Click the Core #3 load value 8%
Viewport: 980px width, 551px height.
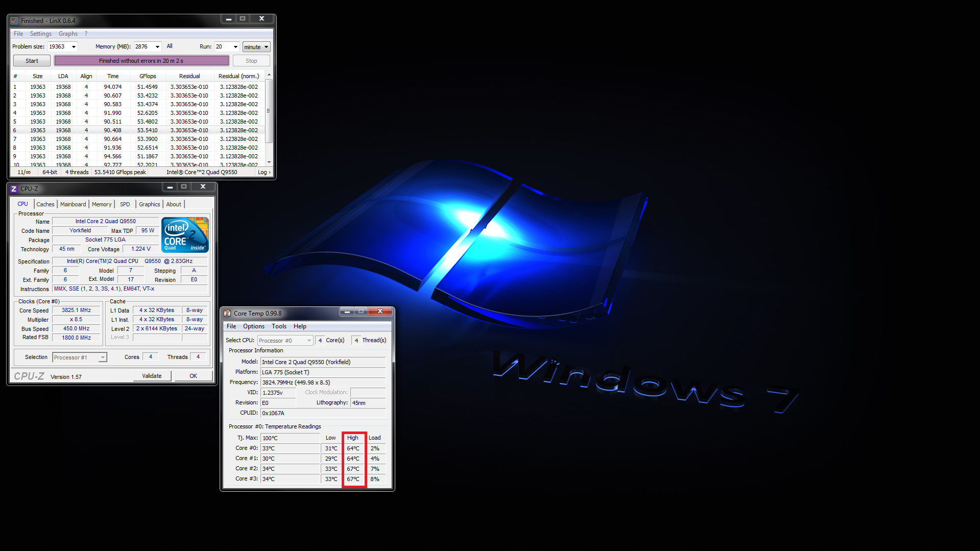375,479
